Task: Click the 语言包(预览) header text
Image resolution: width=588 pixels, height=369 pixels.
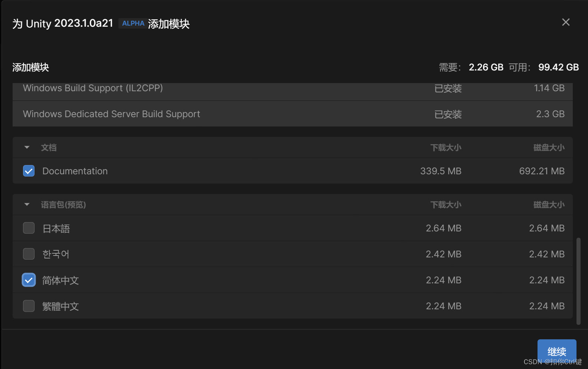Action: [x=63, y=205]
